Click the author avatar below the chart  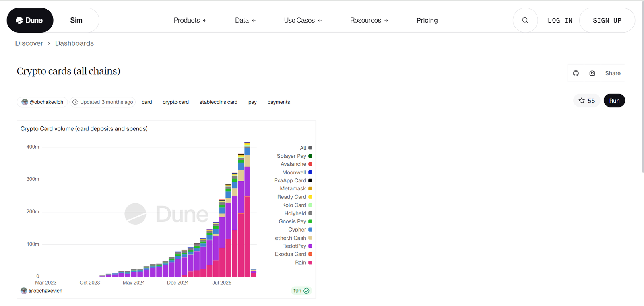point(24,291)
